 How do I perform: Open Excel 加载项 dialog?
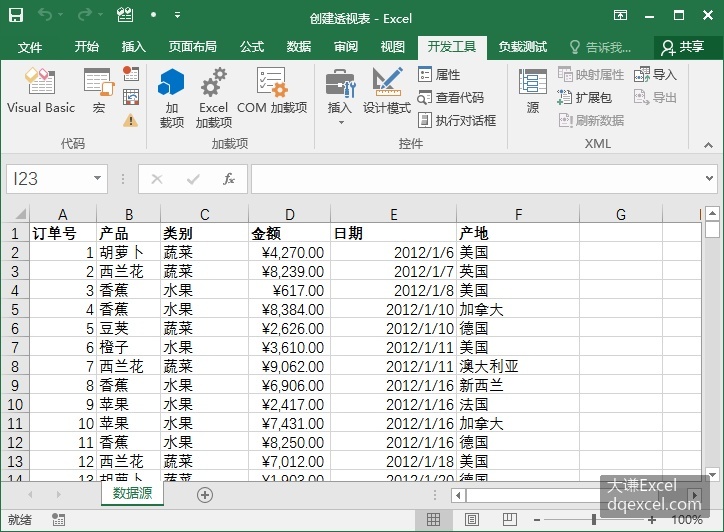click(213, 97)
